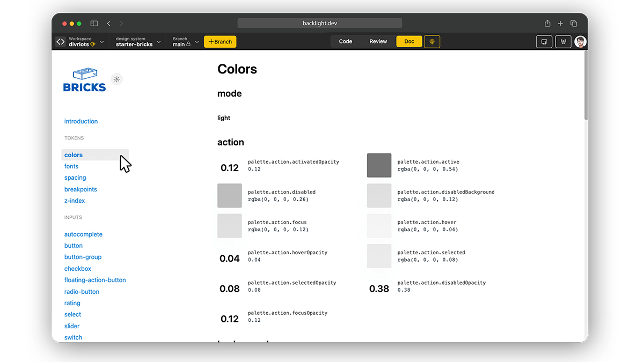
Task: Open the preview screen icon button
Action: coord(544,41)
